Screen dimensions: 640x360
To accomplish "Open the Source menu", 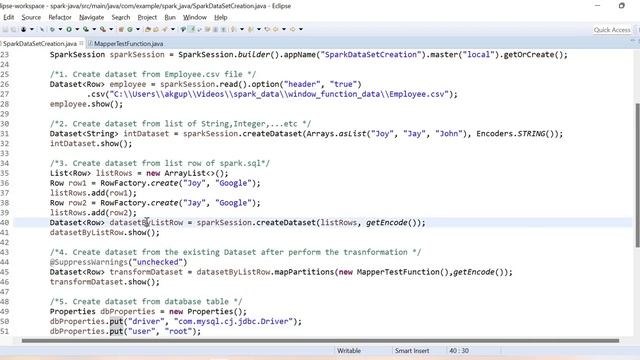I will coord(31,17).
